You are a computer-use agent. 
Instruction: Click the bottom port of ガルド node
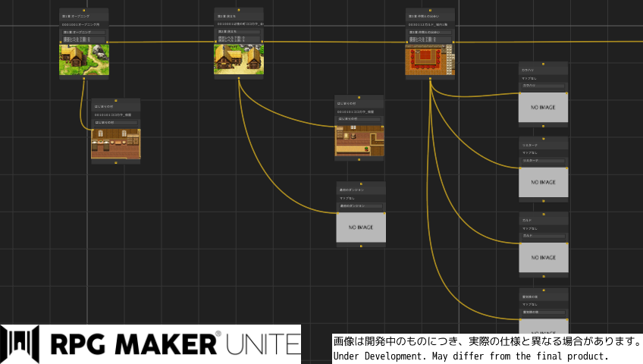pyautogui.click(x=544, y=276)
